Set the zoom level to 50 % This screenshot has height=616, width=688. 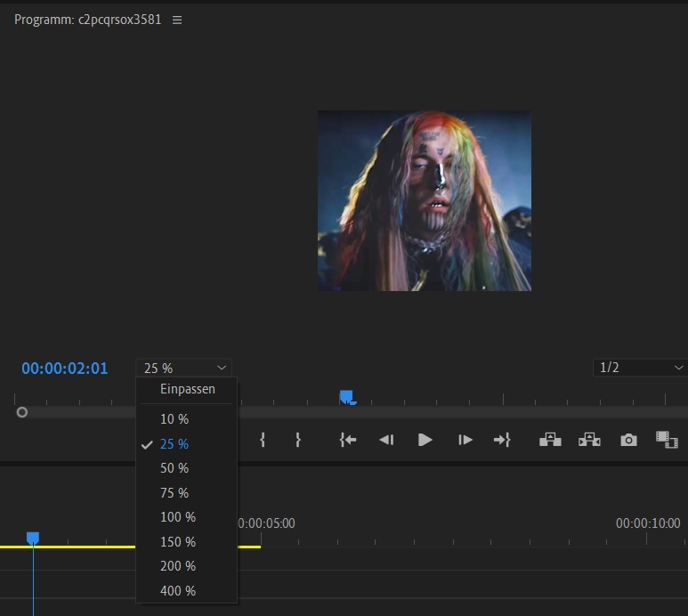click(x=174, y=468)
